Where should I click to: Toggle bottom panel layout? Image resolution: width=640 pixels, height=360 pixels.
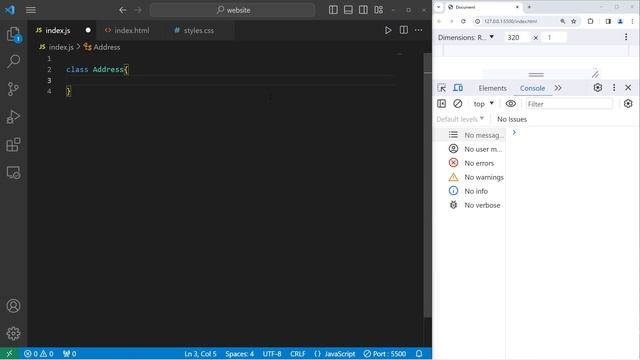click(348, 10)
